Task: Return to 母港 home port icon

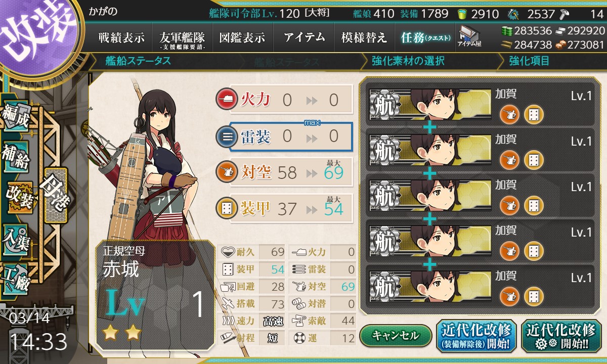Action: tap(55, 196)
